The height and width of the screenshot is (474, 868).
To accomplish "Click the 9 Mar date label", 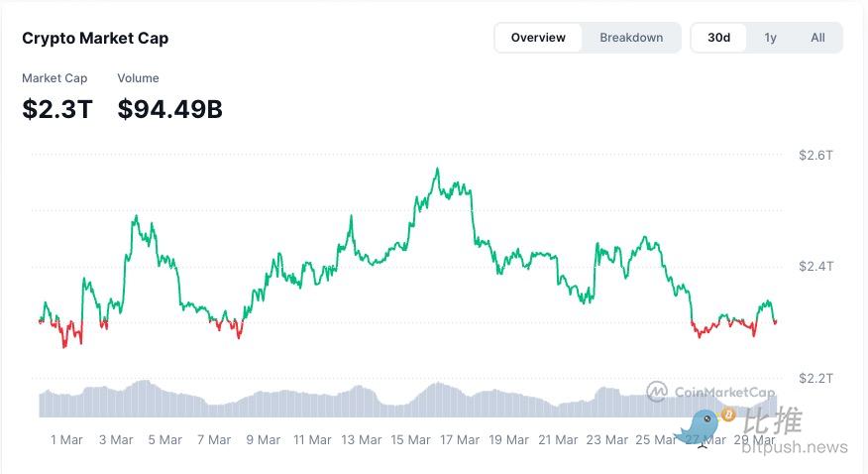I will (x=264, y=439).
